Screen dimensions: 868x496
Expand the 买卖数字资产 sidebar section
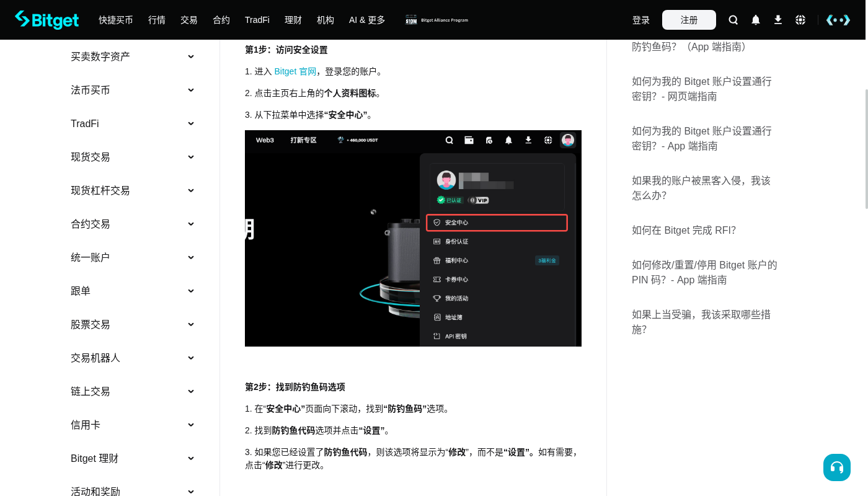(133, 56)
